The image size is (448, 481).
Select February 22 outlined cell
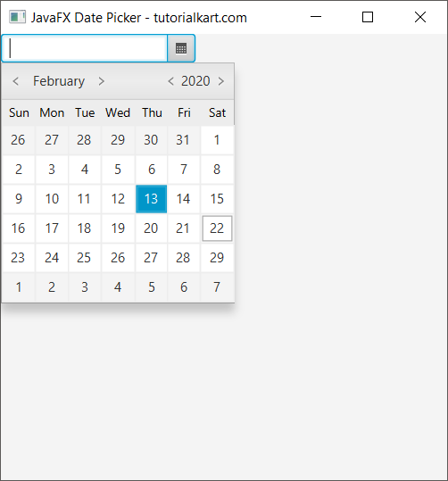coord(217,228)
